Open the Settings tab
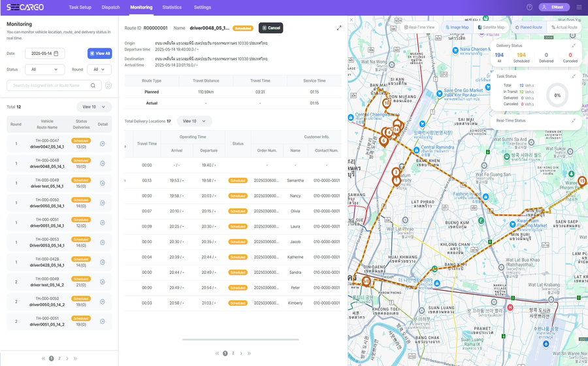This screenshot has width=588, height=366. tap(203, 7)
